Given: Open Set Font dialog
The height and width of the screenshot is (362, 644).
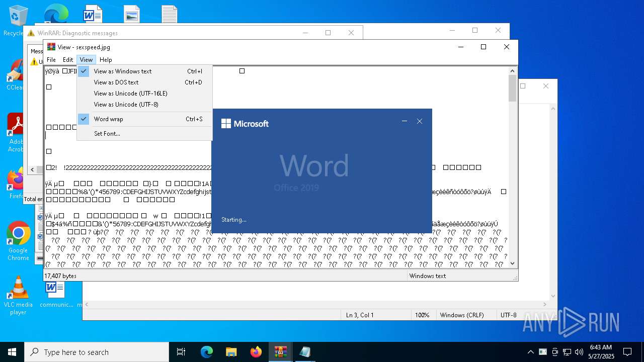Looking at the screenshot, I should click(144, 134).
